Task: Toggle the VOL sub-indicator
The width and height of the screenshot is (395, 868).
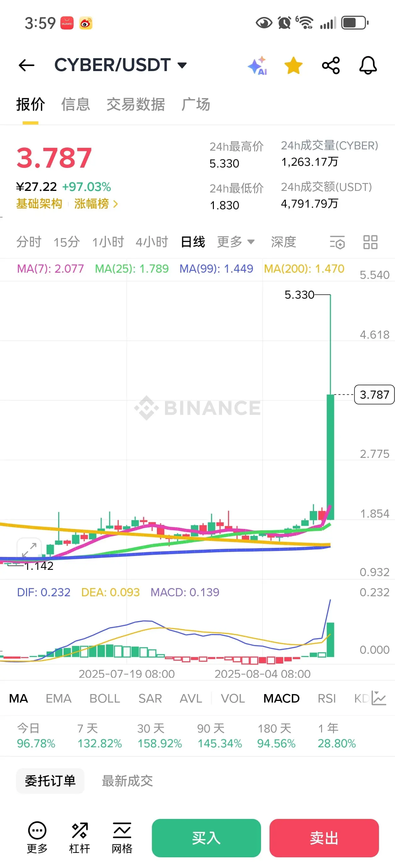Action: tap(233, 698)
